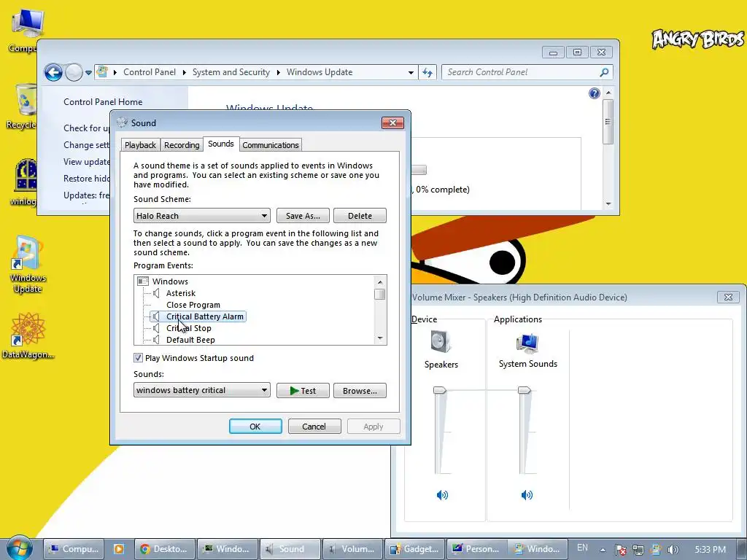Select the Close Program event
The width and height of the screenshot is (747, 560).
193,305
